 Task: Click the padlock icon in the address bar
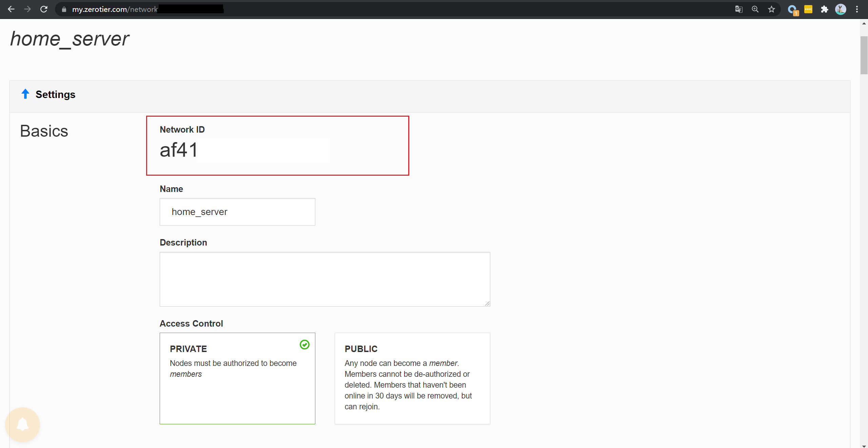point(63,9)
